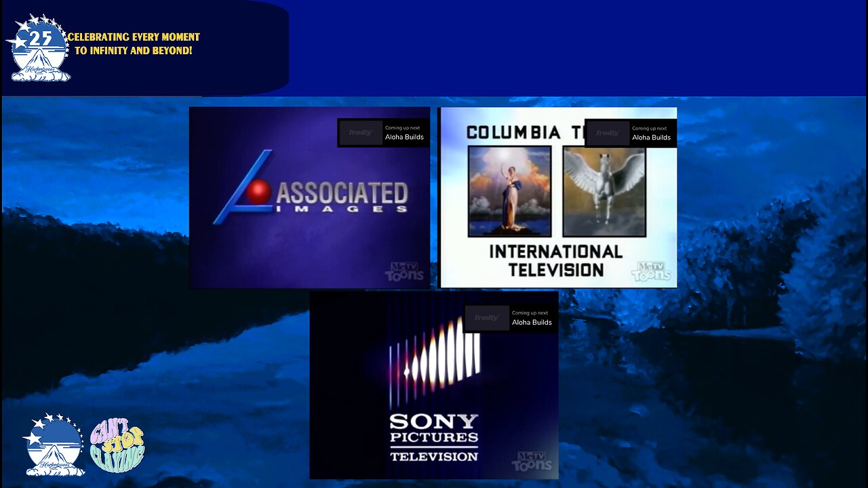Click the 25th anniversary mountain logo
This screenshot has width=868, height=488.
[x=39, y=47]
